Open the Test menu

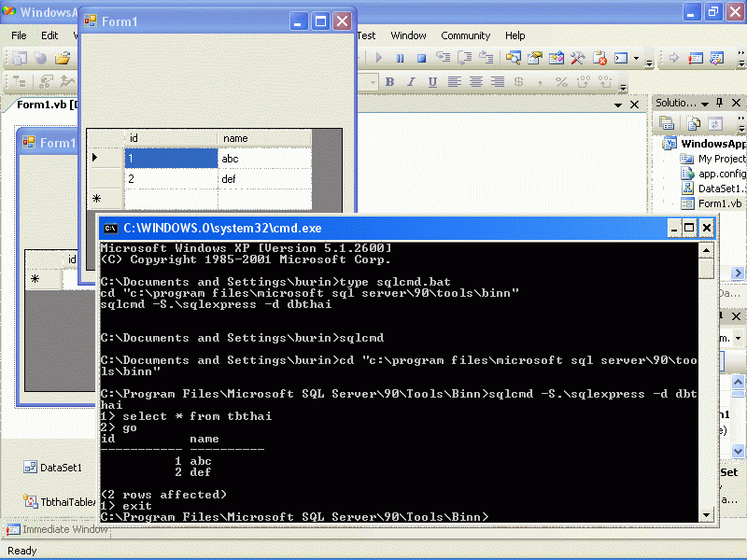(366, 35)
